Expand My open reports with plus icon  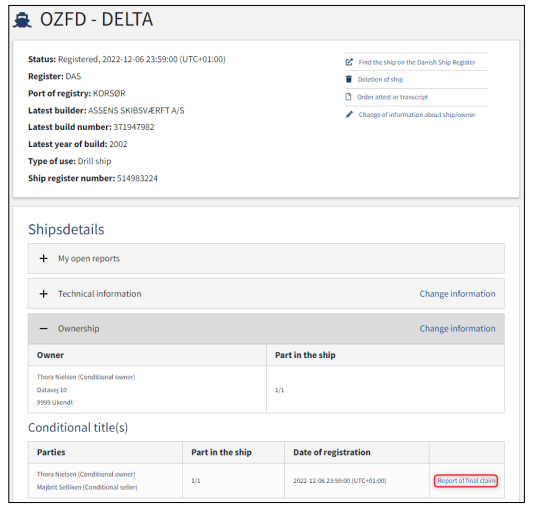coord(43,258)
